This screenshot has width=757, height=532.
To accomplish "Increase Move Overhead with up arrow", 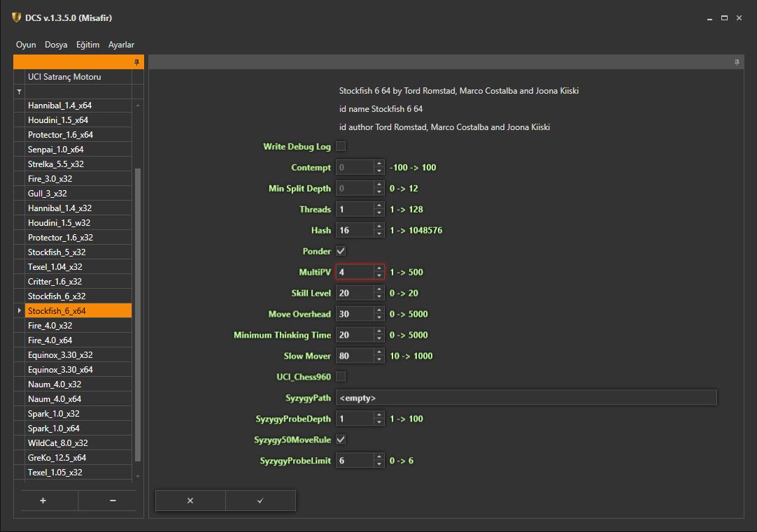I will pos(379,310).
